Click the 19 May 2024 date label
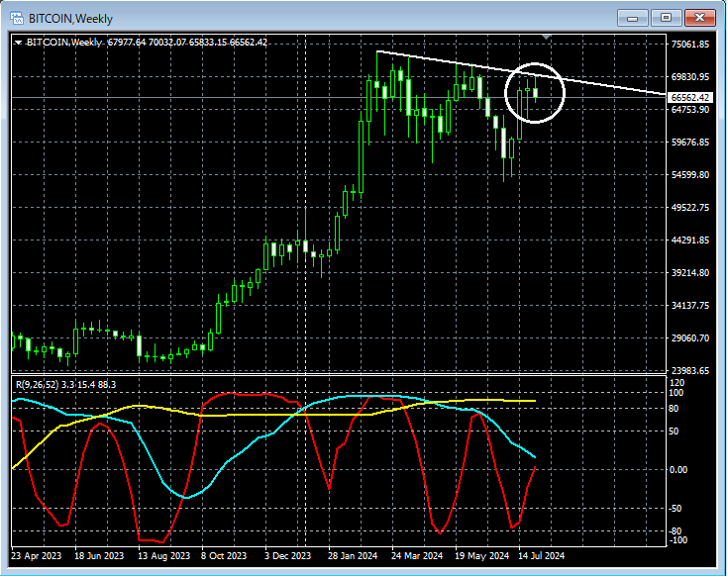This screenshot has width=728, height=576. [x=481, y=555]
